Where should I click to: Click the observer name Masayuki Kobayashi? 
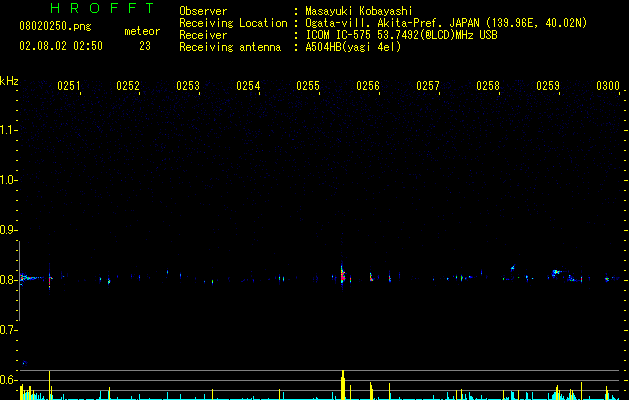pyautogui.click(x=359, y=11)
